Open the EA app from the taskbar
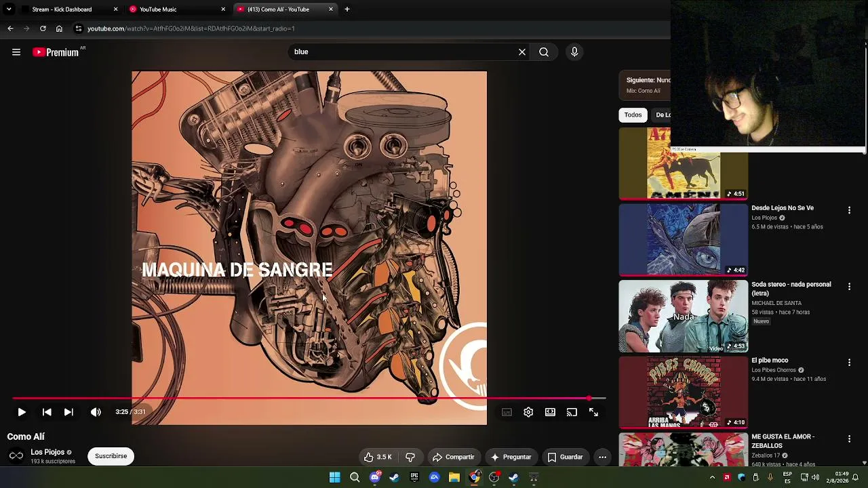The width and height of the screenshot is (868, 488). (435, 478)
